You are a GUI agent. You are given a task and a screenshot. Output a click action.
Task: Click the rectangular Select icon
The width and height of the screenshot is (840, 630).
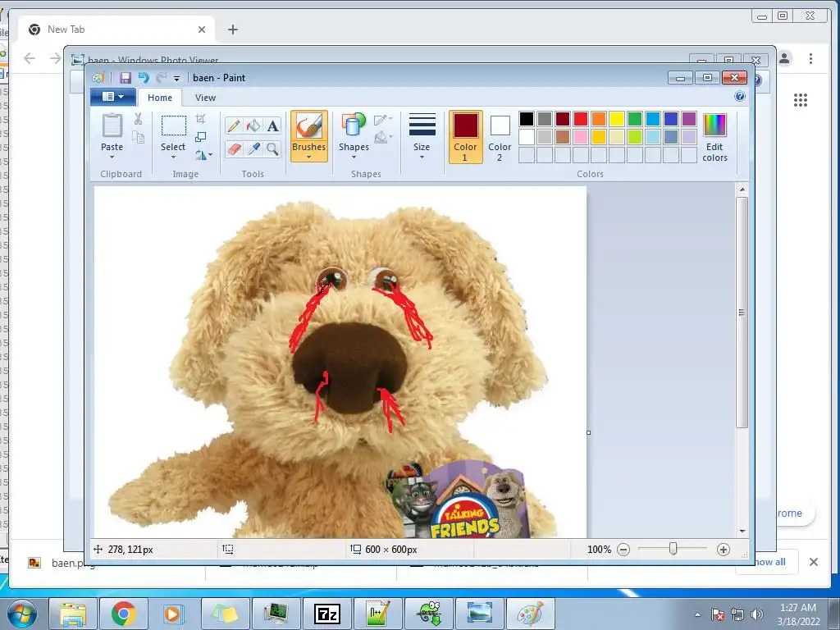tap(174, 126)
